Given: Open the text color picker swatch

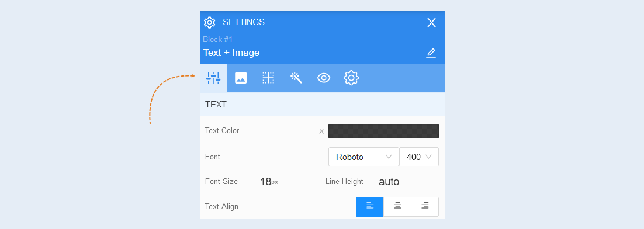Looking at the screenshot, I should point(383,131).
